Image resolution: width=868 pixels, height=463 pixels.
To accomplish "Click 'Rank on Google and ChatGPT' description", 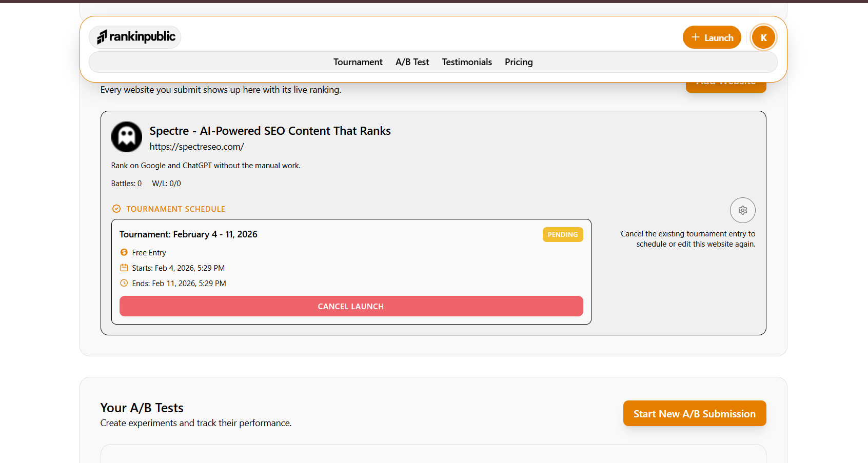I will click(x=206, y=166).
